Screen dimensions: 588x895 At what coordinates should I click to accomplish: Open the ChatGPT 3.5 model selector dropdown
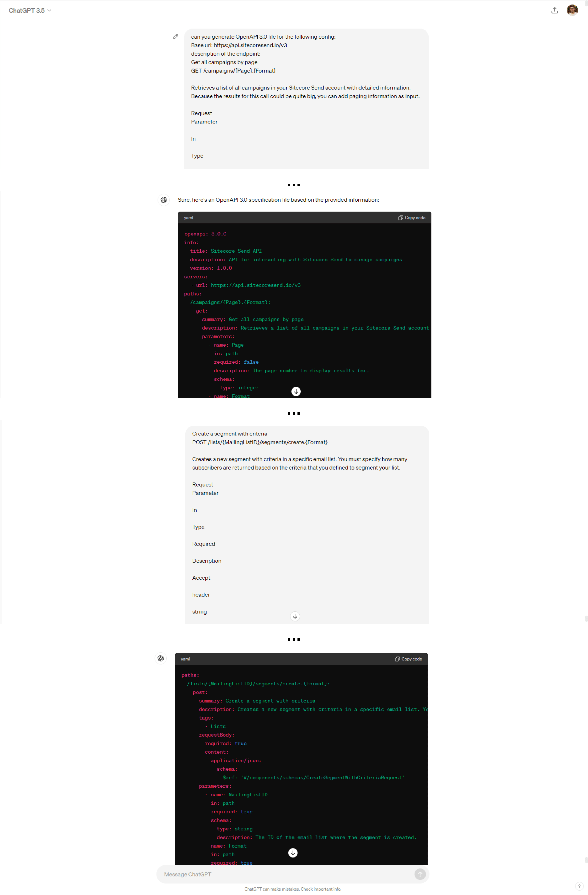30,11
